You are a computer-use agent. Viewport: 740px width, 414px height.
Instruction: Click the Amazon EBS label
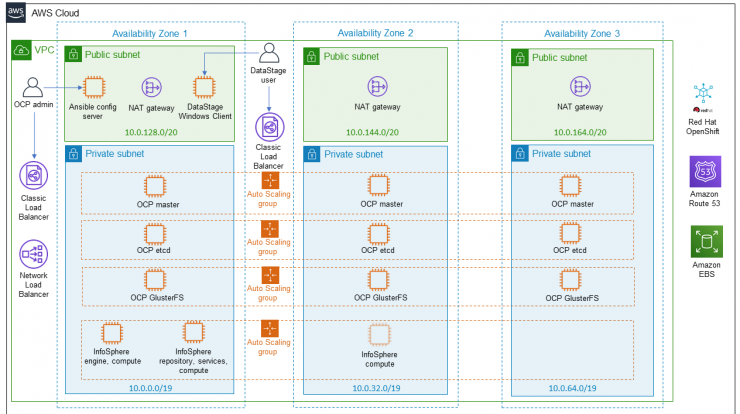tap(706, 270)
